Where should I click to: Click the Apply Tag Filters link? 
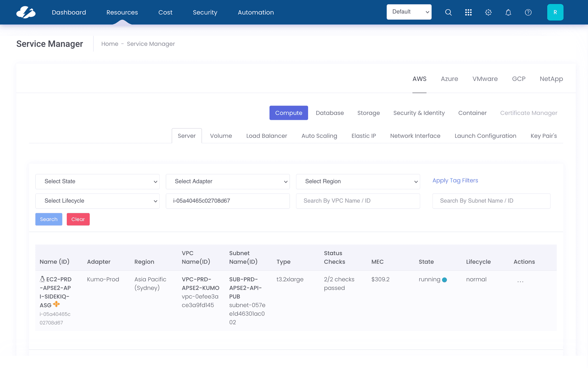(x=455, y=180)
